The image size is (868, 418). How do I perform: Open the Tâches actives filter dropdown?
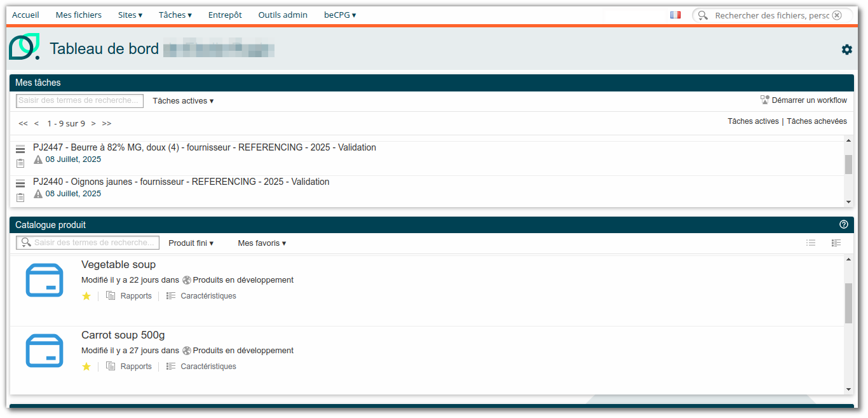[182, 100]
